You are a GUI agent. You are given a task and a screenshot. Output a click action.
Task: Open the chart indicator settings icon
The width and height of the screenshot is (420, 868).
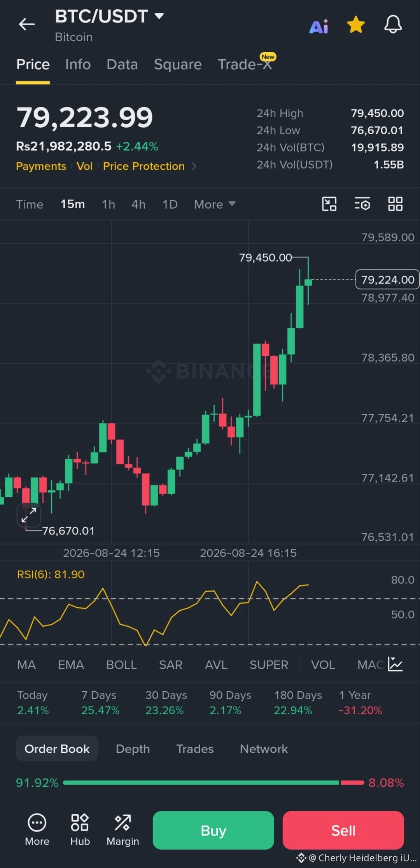pyautogui.click(x=362, y=204)
